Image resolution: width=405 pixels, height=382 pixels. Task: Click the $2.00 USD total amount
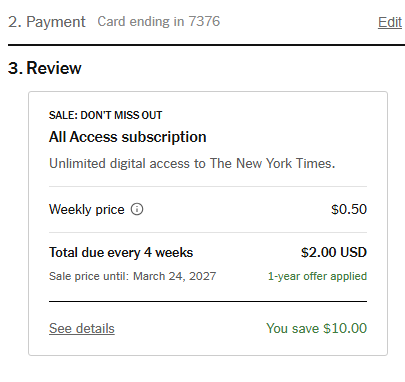(x=334, y=252)
